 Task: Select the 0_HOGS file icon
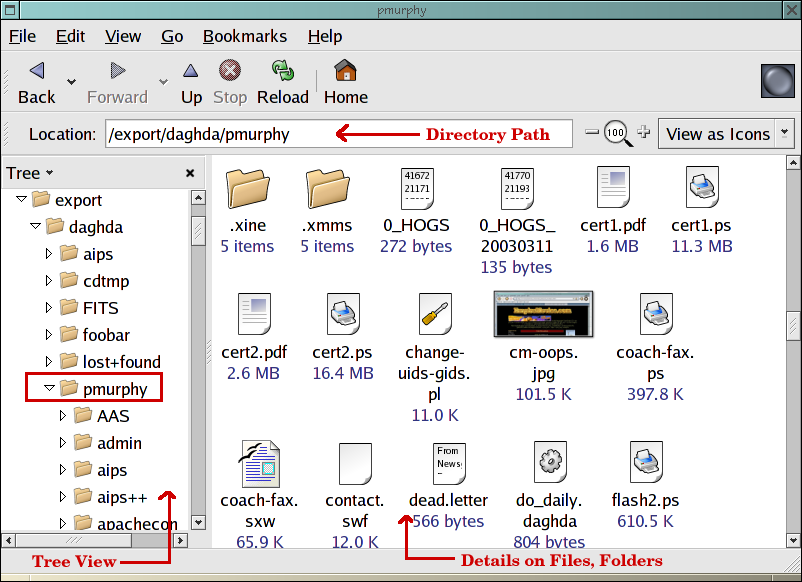417,188
